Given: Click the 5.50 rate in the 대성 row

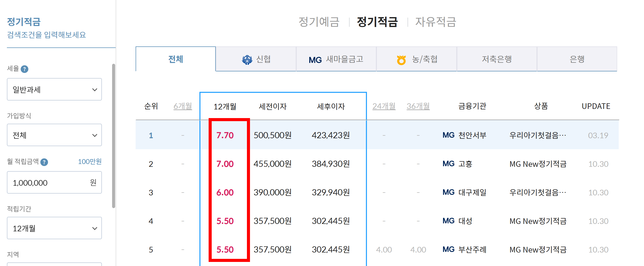Looking at the screenshot, I should pyautogui.click(x=225, y=221).
